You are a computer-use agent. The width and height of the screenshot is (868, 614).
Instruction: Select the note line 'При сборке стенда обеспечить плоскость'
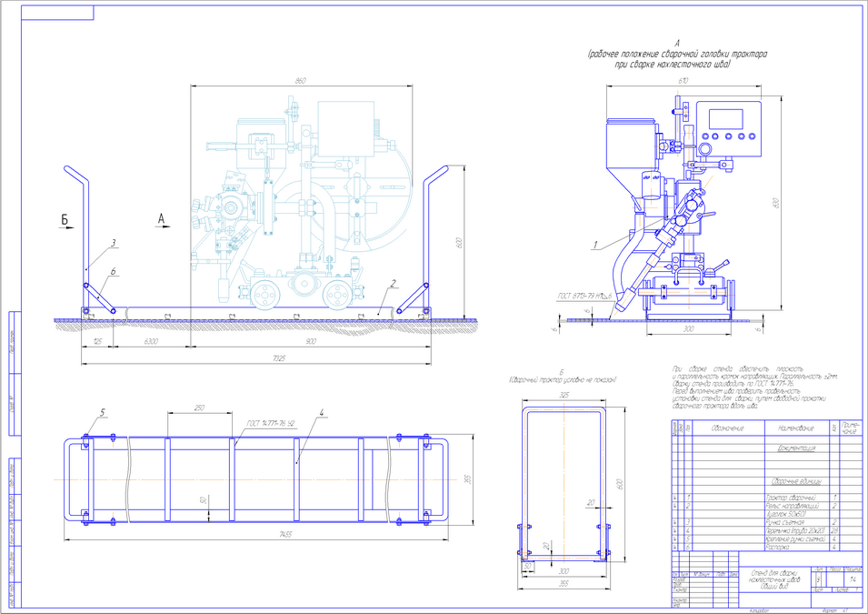tap(738, 369)
